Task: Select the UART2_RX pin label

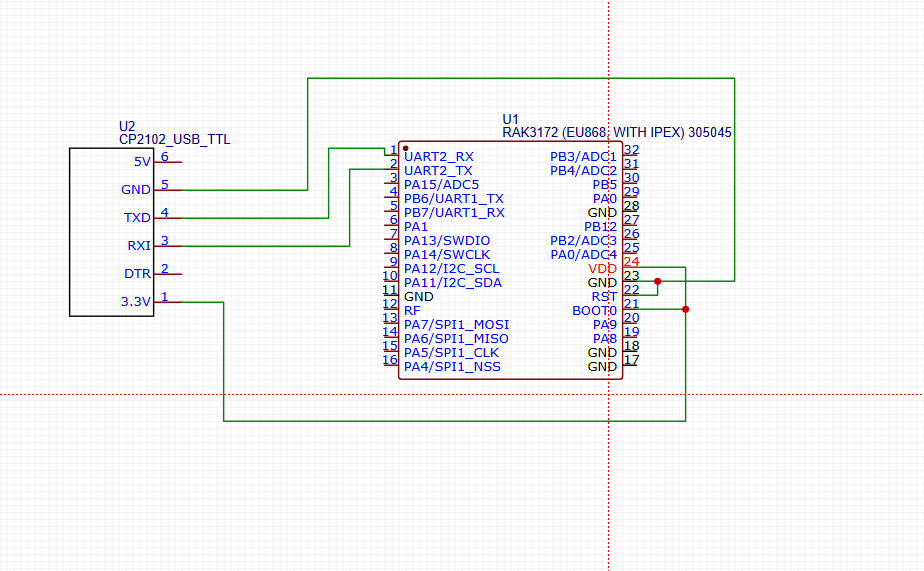Action: tap(438, 157)
